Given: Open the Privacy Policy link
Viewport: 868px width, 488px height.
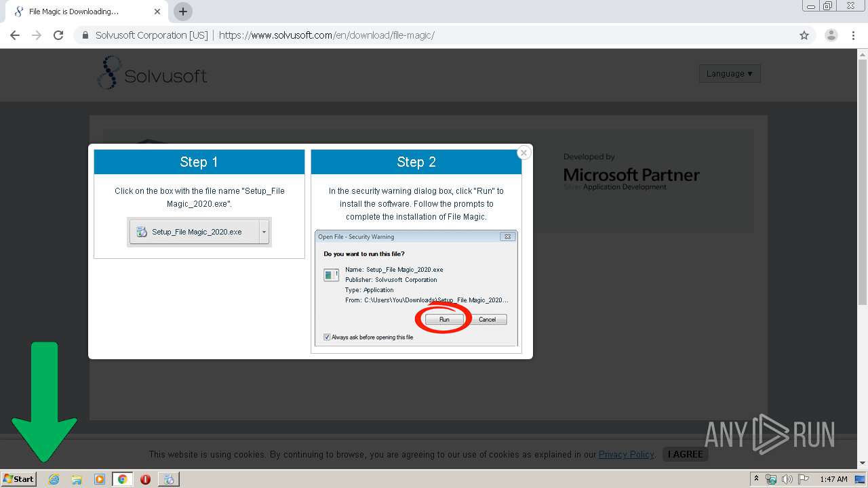Looking at the screenshot, I should (x=626, y=454).
